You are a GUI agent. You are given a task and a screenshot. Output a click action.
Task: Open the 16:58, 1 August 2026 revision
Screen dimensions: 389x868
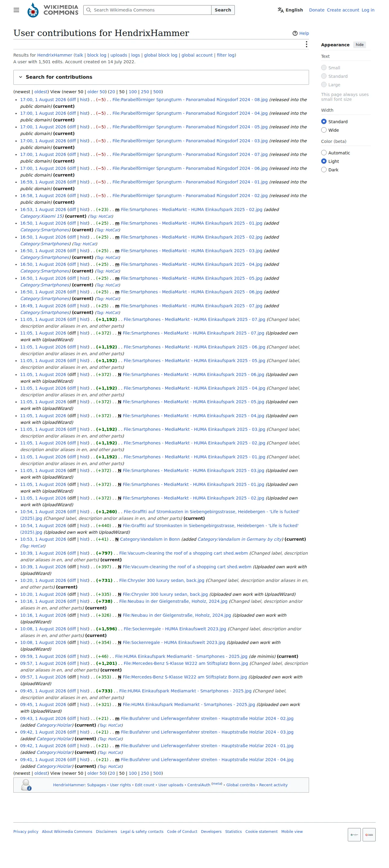click(43, 196)
